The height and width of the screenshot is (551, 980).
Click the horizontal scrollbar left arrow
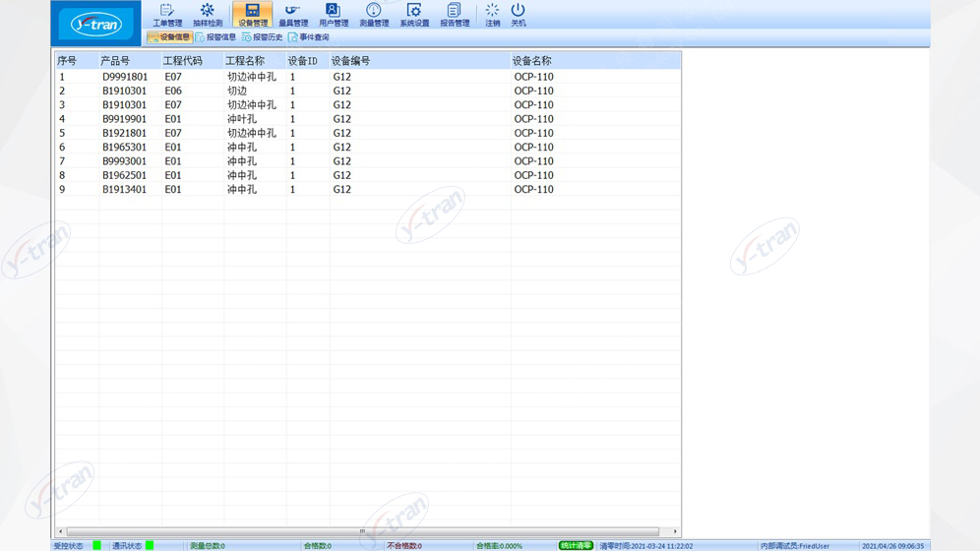pyautogui.click(x=61, y=531)
